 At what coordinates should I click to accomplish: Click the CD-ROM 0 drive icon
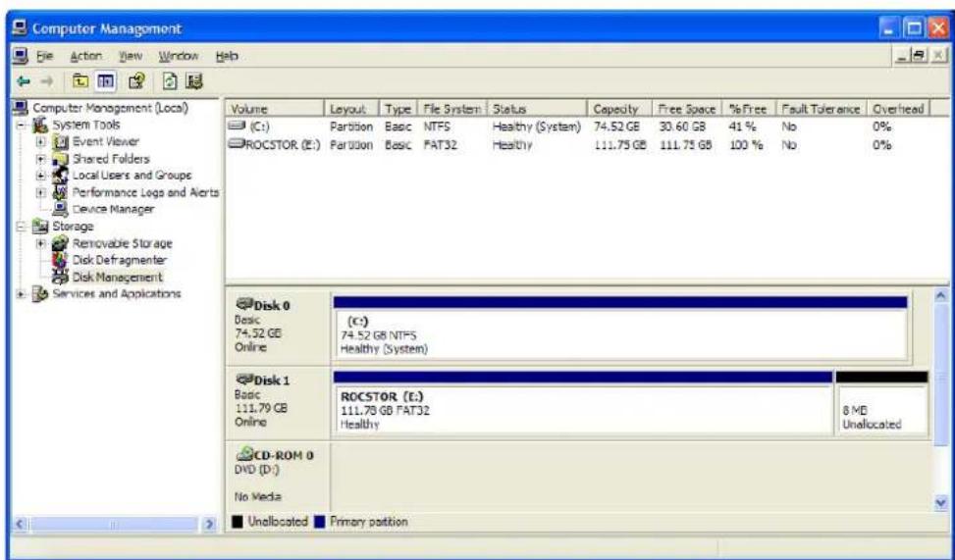click(244, 453)
